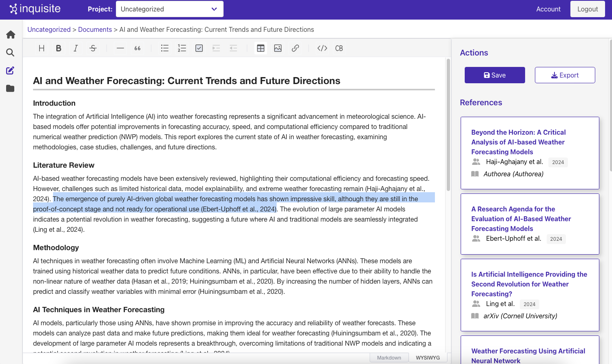Viewport: 612px width, 364px height.
Task: Click the 'References' panel heading
Action: click(481, 102)
